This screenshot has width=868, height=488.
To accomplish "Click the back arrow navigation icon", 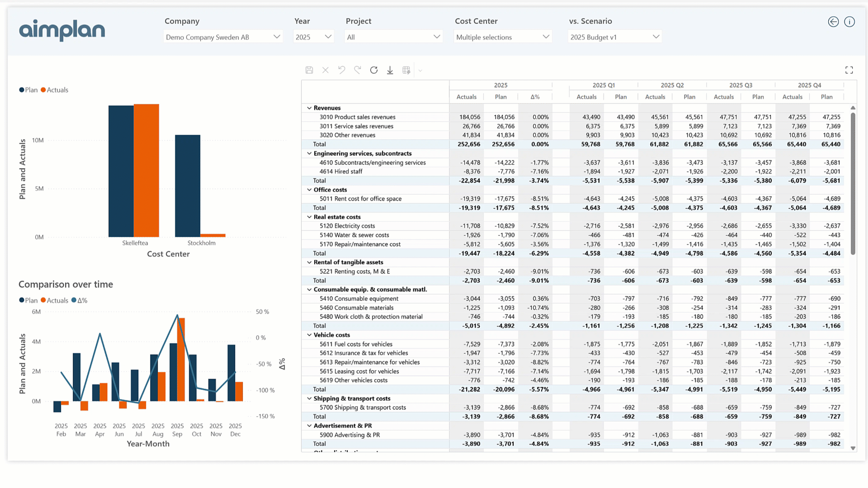I will tap(833, 22).
